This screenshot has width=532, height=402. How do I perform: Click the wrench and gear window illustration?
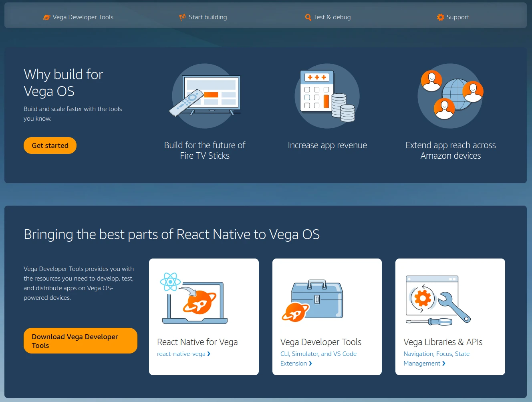pyautogui.click(x=437, y=300)
